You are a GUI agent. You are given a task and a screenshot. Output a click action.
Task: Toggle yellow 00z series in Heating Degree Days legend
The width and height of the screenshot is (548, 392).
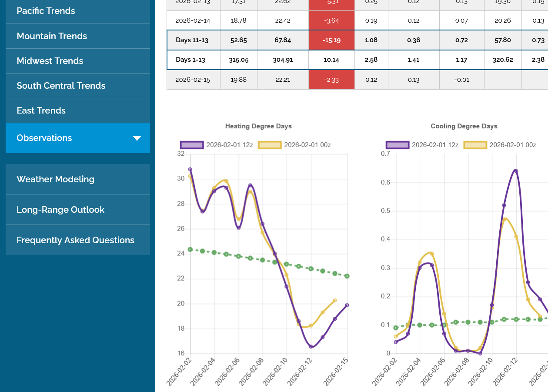click(x=270, y=145)
